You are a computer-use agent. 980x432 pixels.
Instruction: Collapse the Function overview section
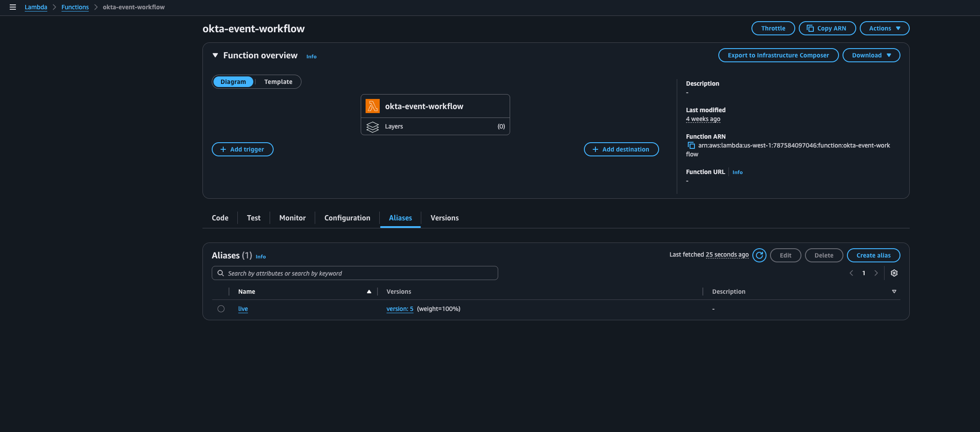point(215,55)
